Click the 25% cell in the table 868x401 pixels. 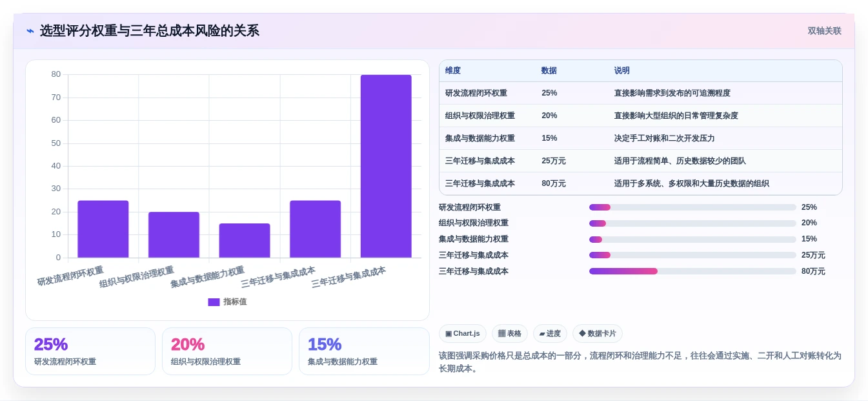(x=549, y=93)
